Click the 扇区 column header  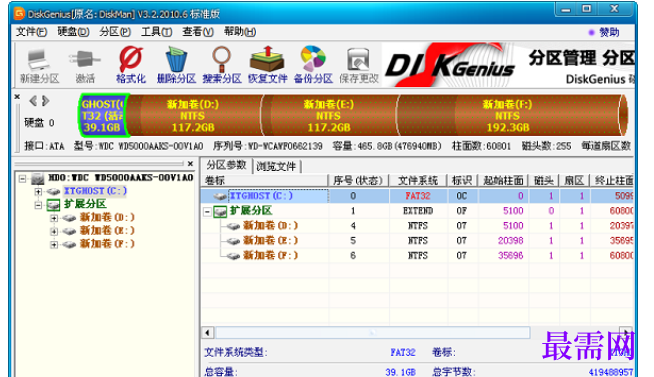pos(574,181)
